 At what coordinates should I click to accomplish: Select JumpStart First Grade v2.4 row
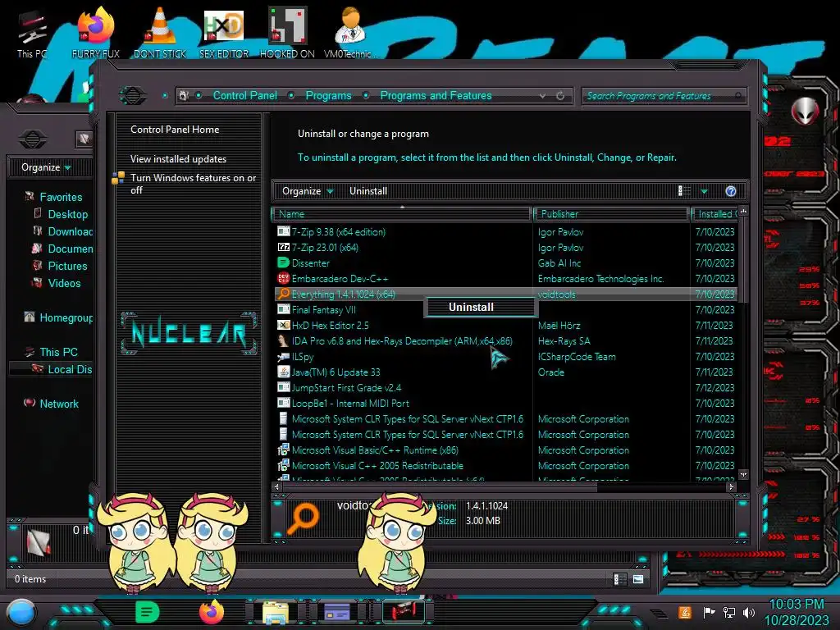click(506, 388)
